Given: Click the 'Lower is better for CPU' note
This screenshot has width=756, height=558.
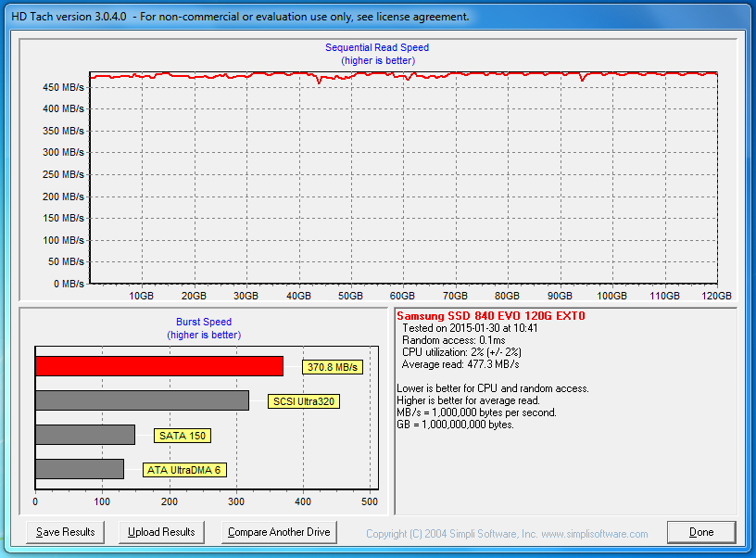Looking at the screenshot, I should pyautogui.click(x=493, y=388).
